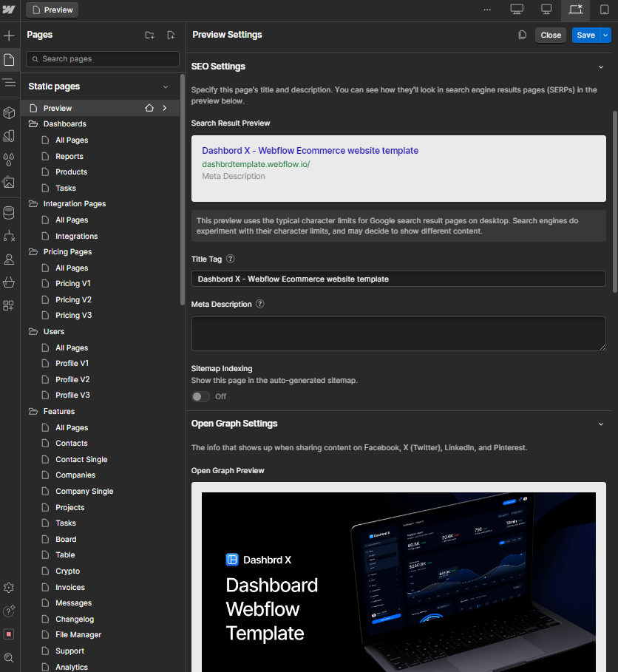618x672 pixels.
Task: Open the Ecommerce panel
Action: tap(10, 282)
